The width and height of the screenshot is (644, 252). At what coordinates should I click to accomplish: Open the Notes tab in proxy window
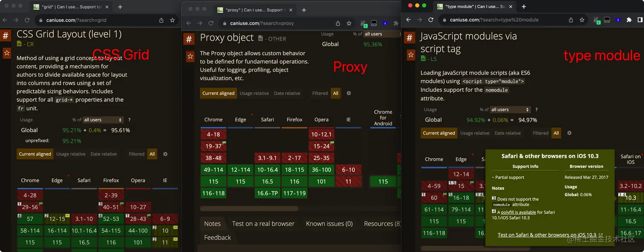pyautogui.click(x=212, y=223)
